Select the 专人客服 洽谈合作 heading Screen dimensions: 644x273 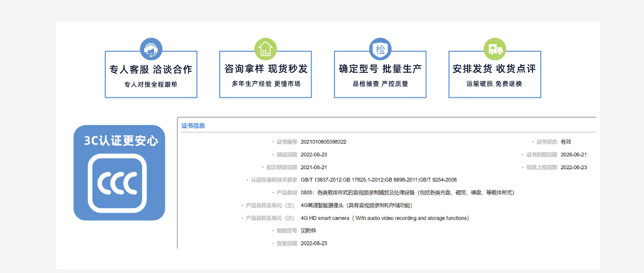click(x=151, y=69)
